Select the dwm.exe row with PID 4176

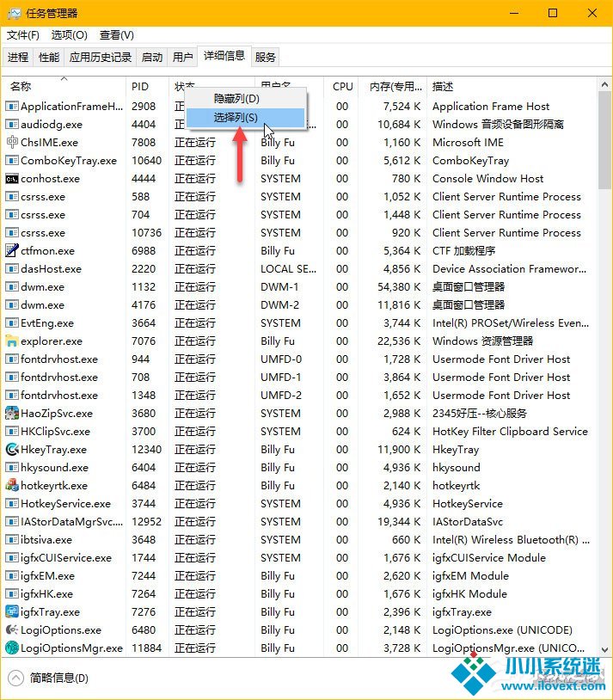click(299, 305)
